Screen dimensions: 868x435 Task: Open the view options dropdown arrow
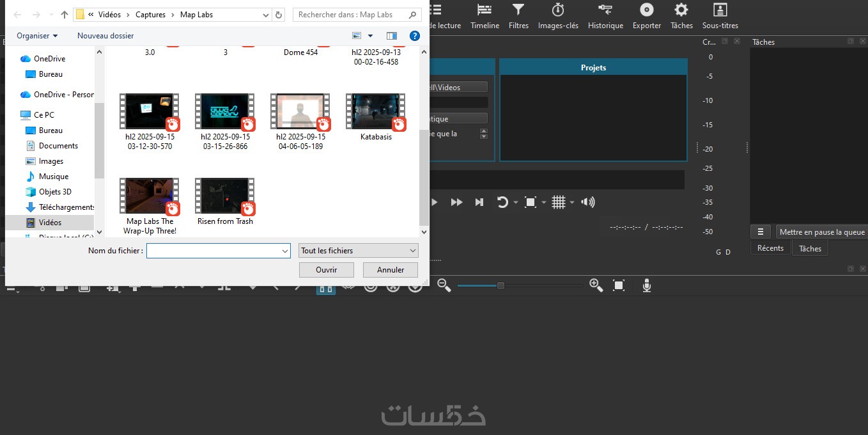pos(370,36)
